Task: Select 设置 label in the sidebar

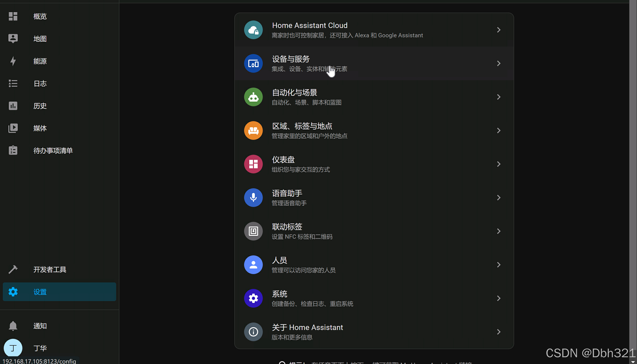Action: [x=40, y=292]
